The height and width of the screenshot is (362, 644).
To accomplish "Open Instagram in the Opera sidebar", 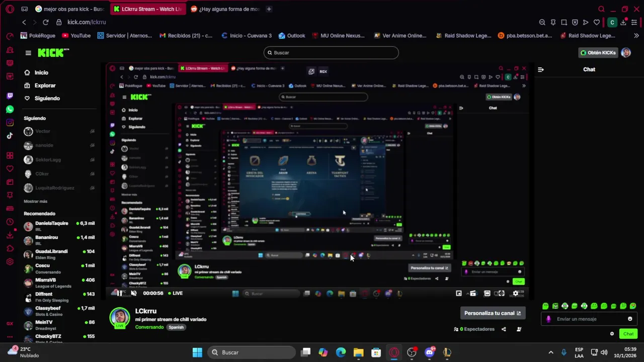I will click(x=10, y=123).
